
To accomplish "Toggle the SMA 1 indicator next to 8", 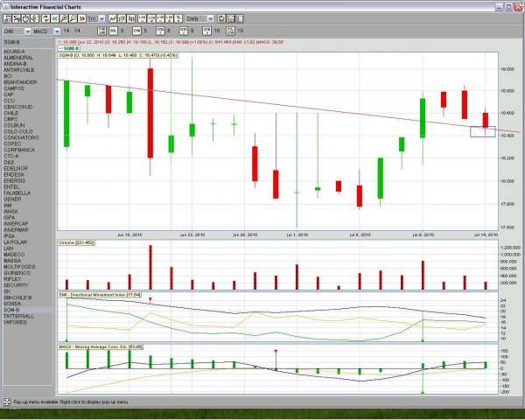I will [160, 31].
